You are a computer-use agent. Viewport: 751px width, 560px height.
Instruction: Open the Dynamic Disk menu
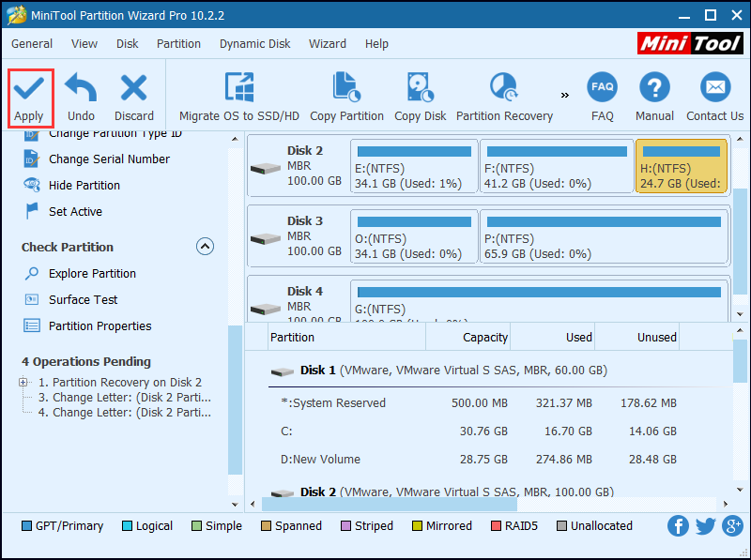click(x=254, y=43)
